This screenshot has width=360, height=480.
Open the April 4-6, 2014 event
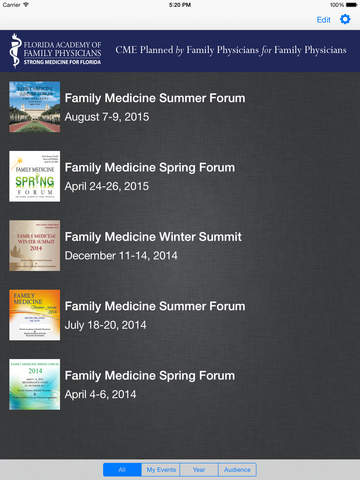[x=180, y=384]
